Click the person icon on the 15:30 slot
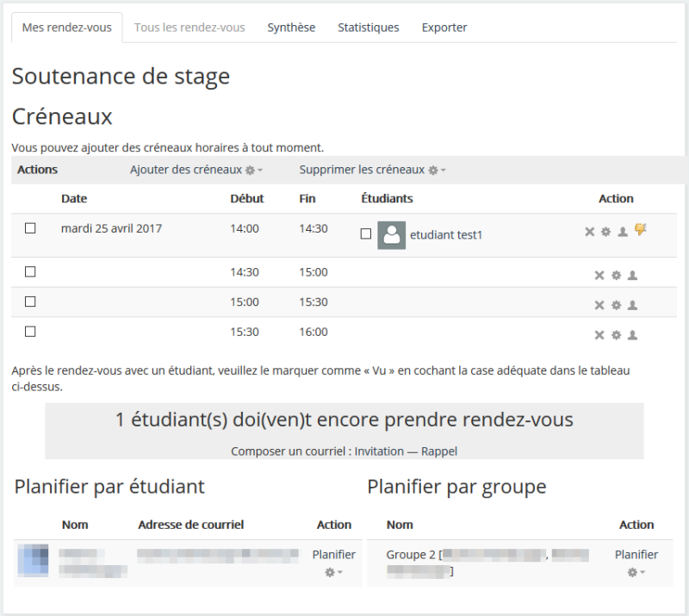The width and height of the screenshot is (689, 616). pos(632,335)
